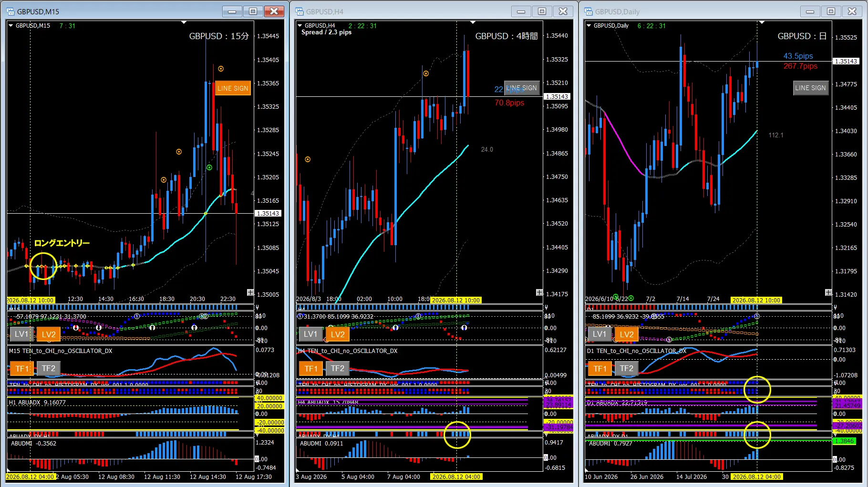Click TF1 button in the Daily oscillator
The width and height of the screenshot is (868, 487).
tap(600, 368)
